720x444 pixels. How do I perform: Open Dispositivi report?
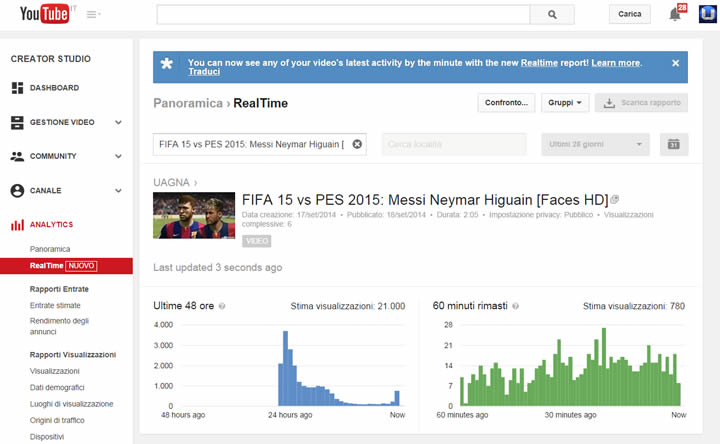[x=47, y=437]
